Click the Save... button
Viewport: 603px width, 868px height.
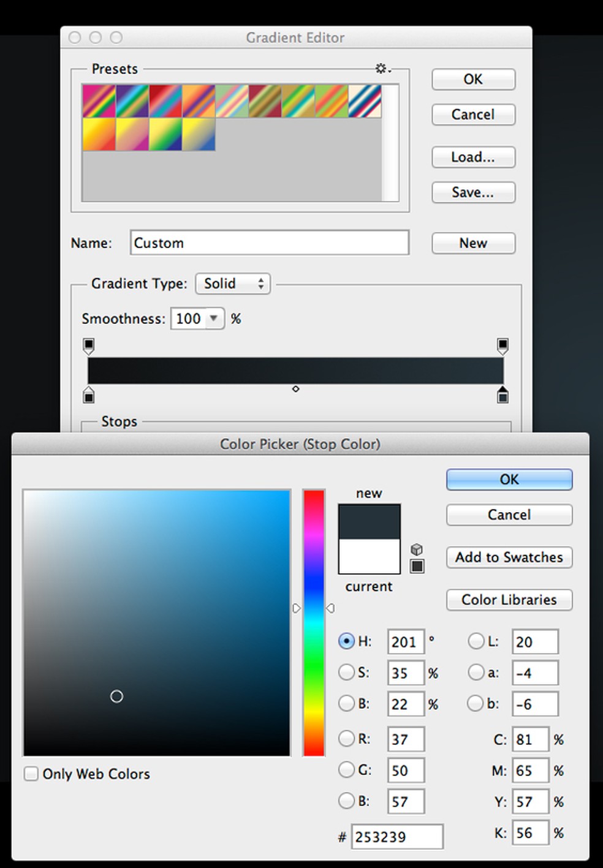click(x=473, y=192)
